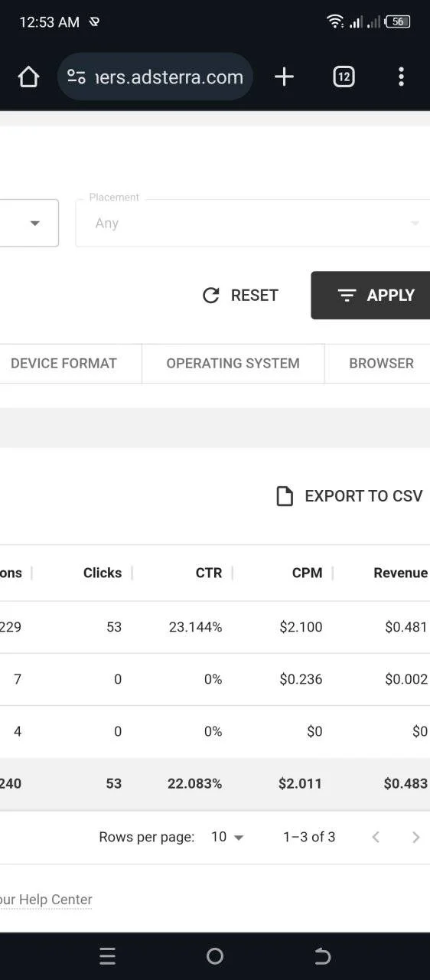Switch to the OPERATING SYSTEM tab

233,364
